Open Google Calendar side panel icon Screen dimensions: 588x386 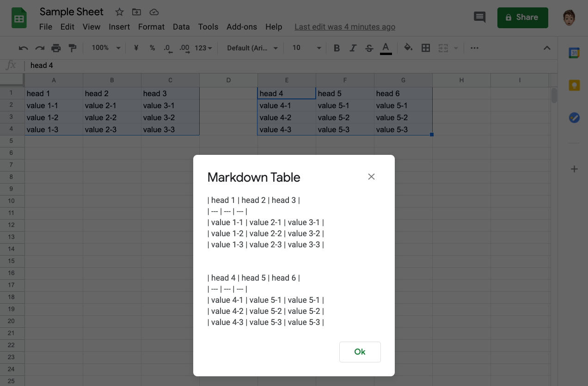click(574, 53)
